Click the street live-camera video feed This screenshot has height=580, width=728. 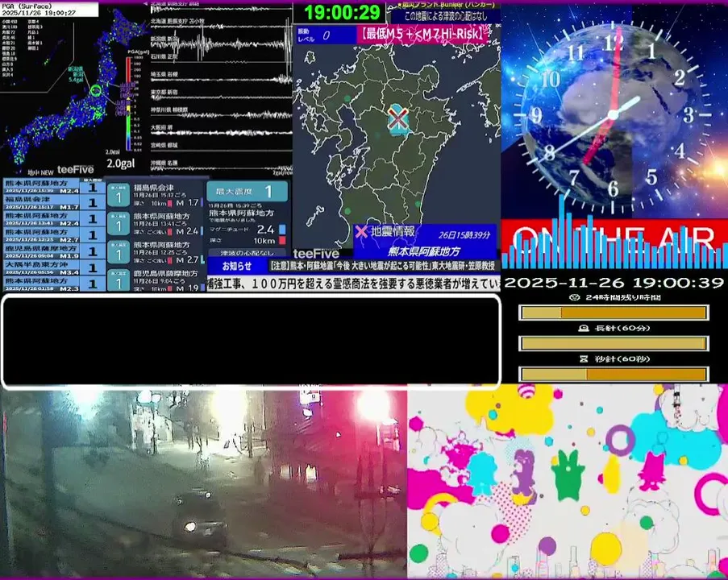203,483
